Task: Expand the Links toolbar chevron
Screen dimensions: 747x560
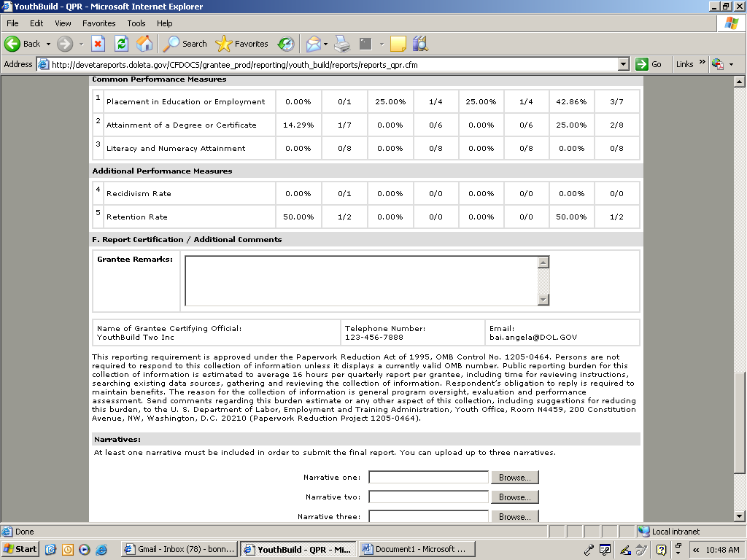Action: 703,63
